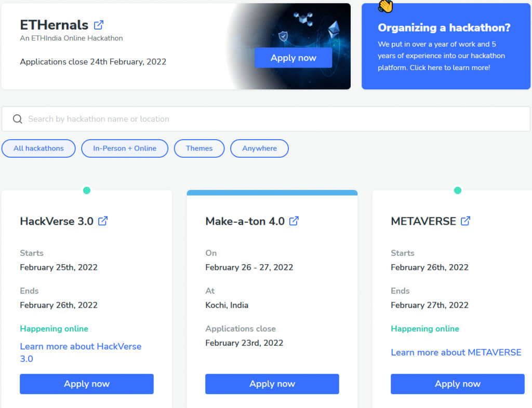Open Make-a-ton 4.0 external link icon

(294, 221)
